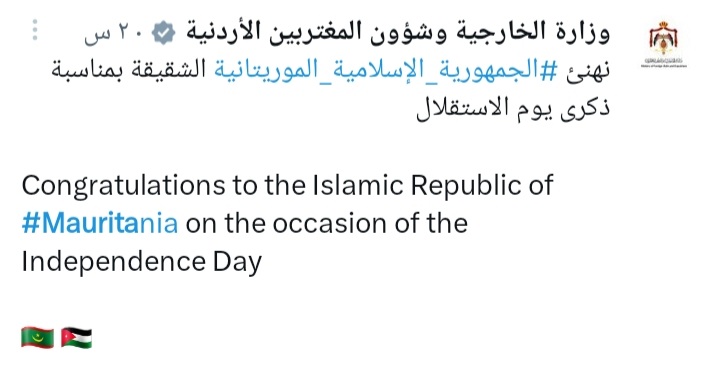Screen dimensions: 720x383
Task: Open the three-dot more options menu
Action: pyautogui.click(x=35, y=31)
